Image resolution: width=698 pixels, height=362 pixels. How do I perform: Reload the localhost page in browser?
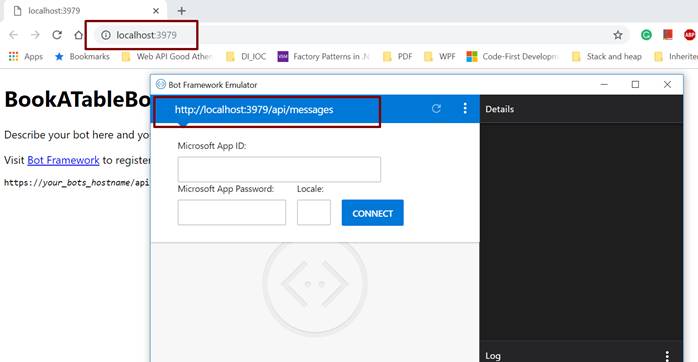[57, 35]
